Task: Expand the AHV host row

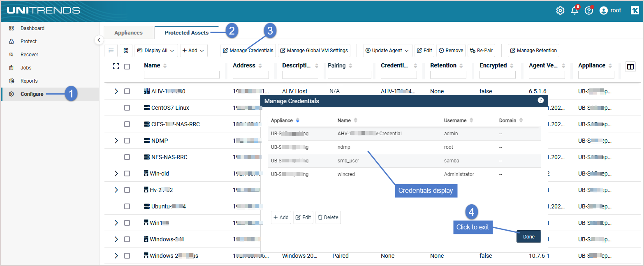Action: [x=116, y=91]
